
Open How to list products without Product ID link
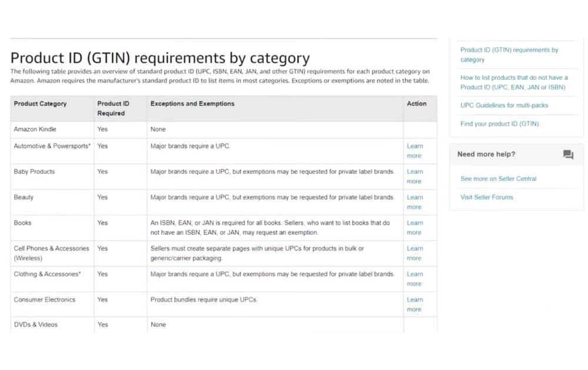514,82
